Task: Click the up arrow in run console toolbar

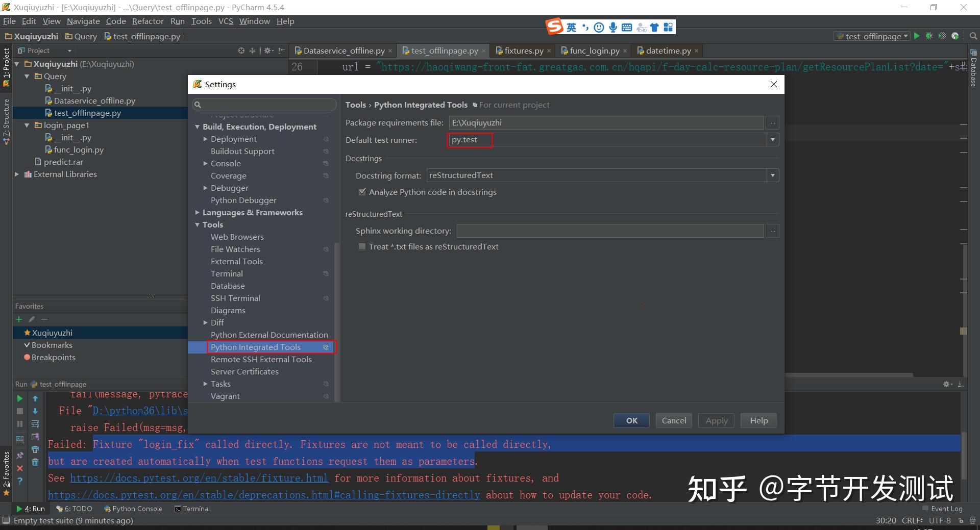Action: click(35, 398)
